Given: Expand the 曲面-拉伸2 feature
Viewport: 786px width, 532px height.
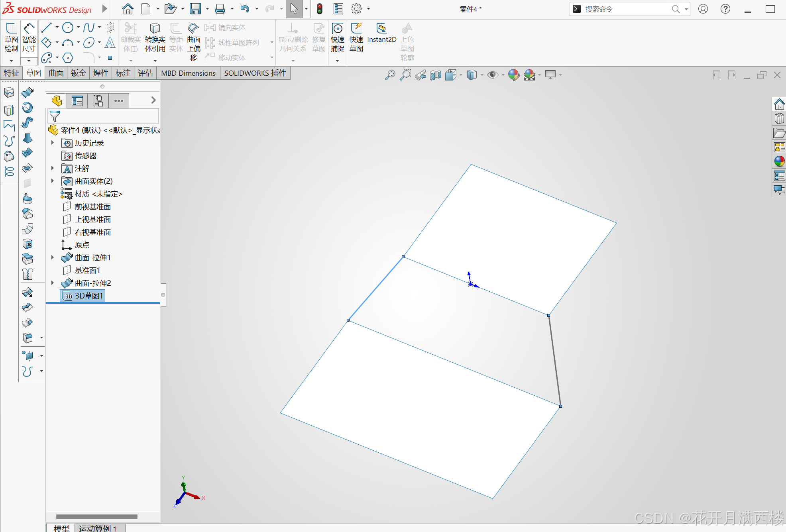Looking at the screenshot, I should (x=53, y=283).
